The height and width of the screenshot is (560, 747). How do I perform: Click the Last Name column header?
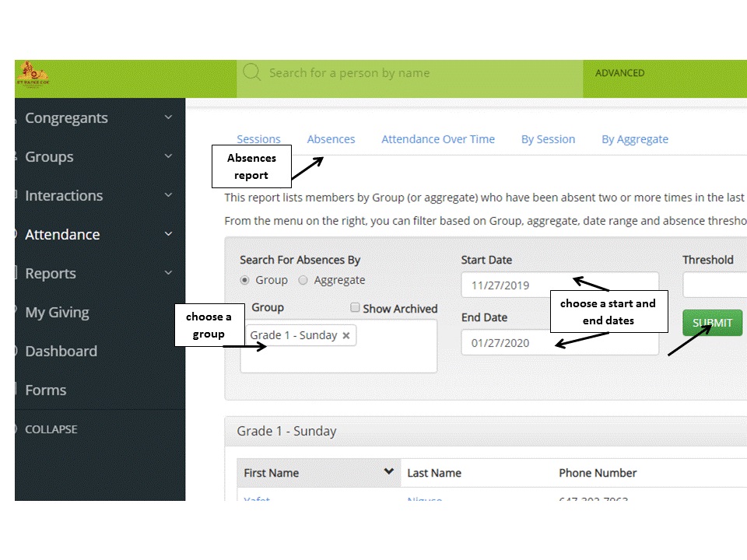click(x=434, y=473)
